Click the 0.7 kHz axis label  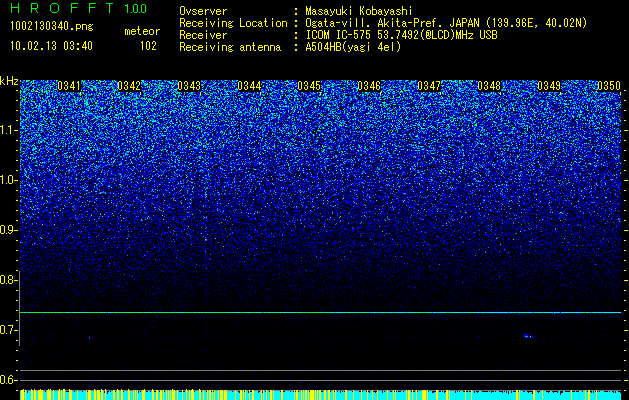pos(8,330)
